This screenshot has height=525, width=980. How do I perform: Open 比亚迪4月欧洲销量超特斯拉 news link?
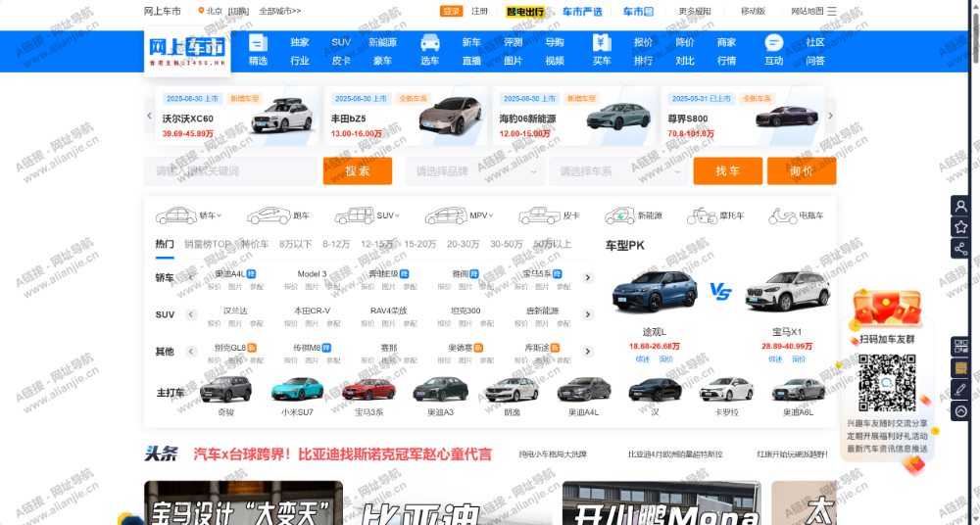tap(675, 454)
